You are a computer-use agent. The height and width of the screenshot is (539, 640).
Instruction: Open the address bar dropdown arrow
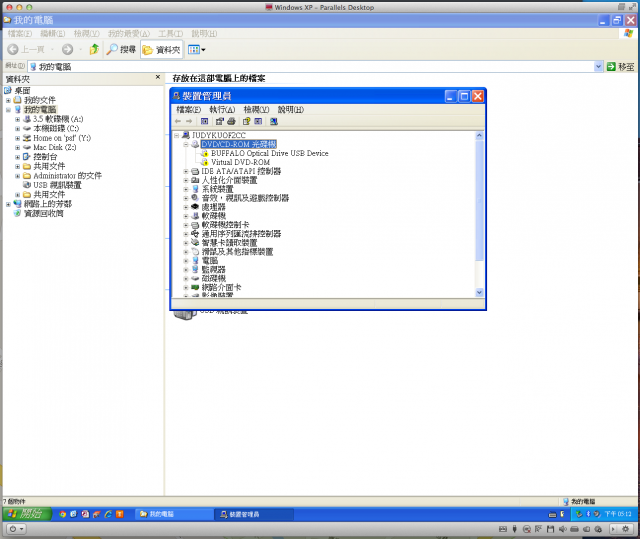598,67
